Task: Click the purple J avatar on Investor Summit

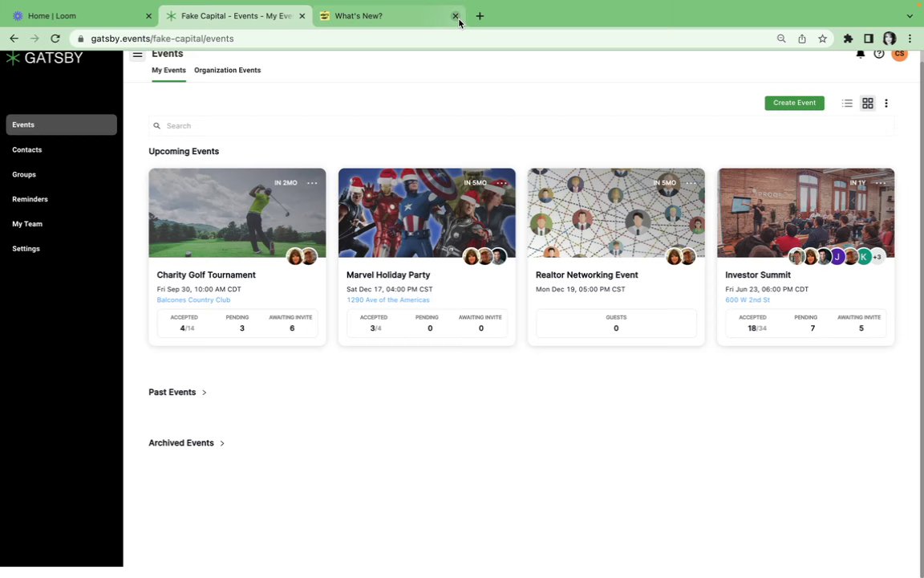Action: coord(837,257)
